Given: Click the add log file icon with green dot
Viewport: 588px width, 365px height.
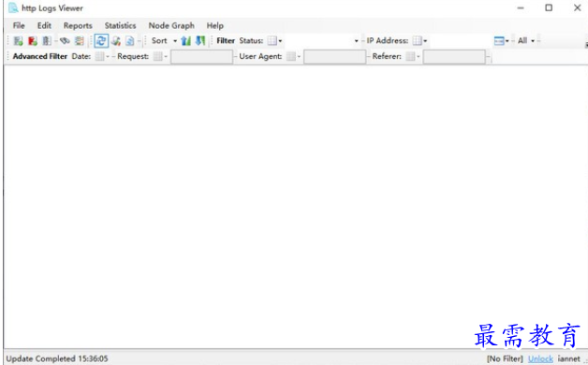Looking at the screenshot, I should pyautogui.click(x=18, y=41).
